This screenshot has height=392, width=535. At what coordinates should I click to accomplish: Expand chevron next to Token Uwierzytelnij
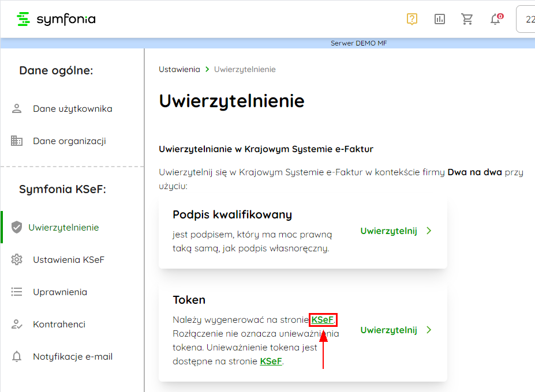coord(429,330)
